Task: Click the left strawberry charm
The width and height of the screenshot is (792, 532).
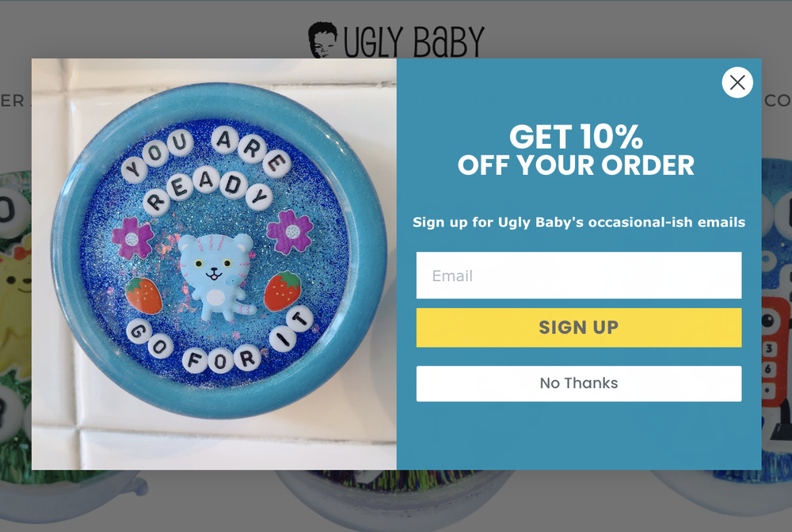Action: 144,295
